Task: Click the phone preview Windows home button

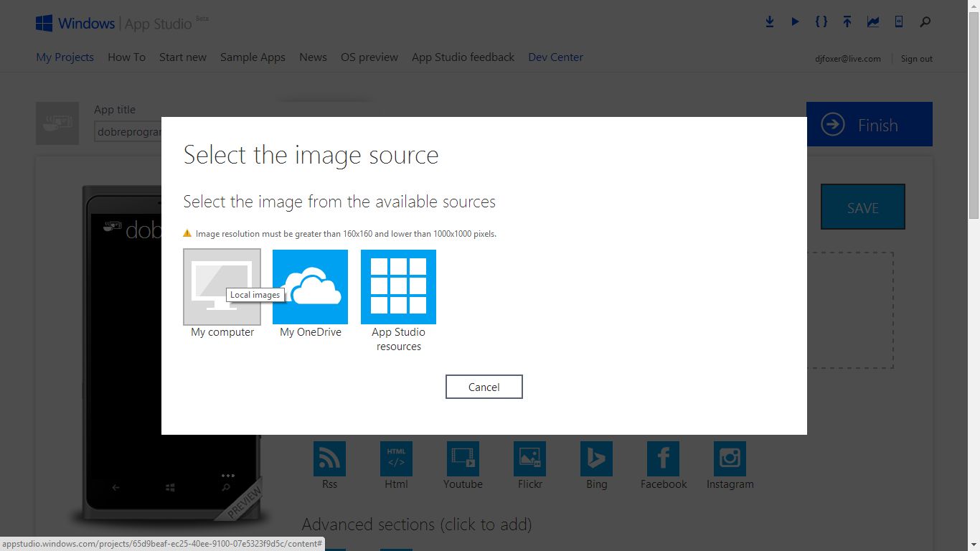Action: (170, 488)
